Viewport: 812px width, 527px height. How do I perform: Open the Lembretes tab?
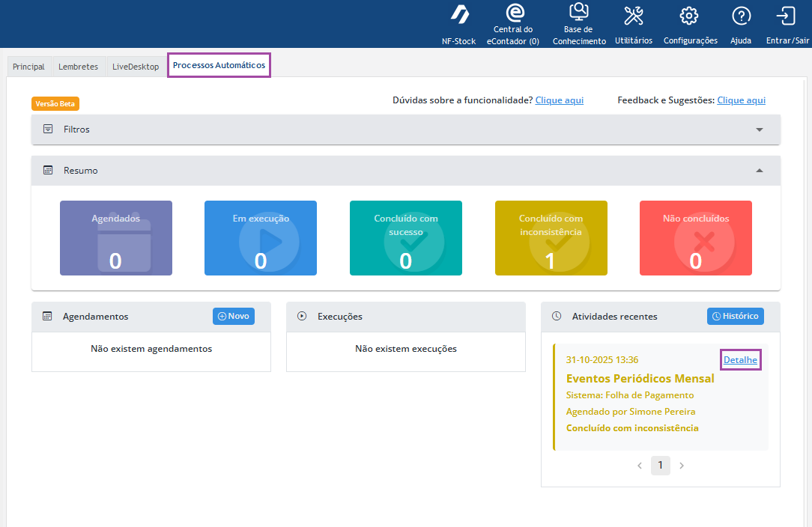[x=78, y=67]
